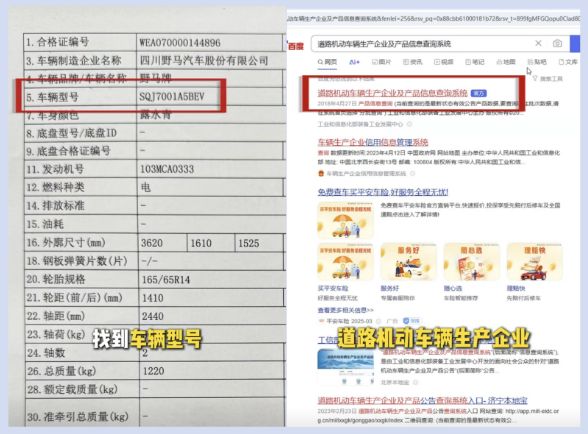Open ad link 免费查车买平安车险 好服务全程无忧
The width and height of the screenshot is (588, 434).
pos(383,192)
